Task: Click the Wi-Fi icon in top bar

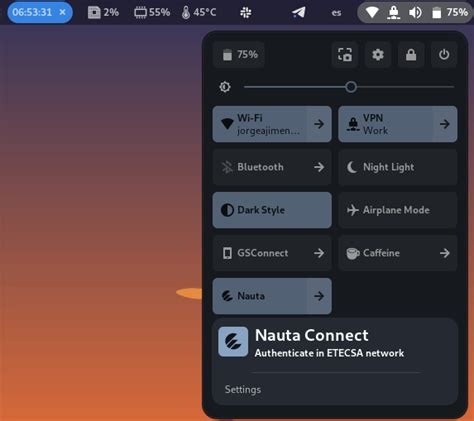Action: tap(372, 13)
